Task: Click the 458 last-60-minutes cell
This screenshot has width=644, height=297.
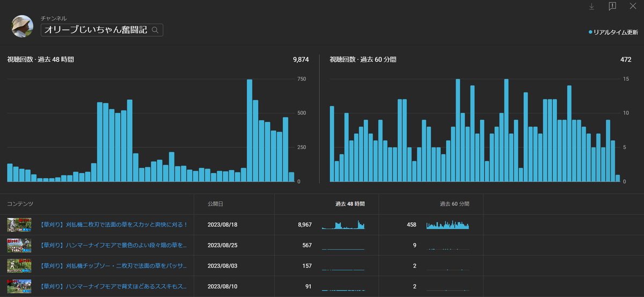Action: click(412, 225)
